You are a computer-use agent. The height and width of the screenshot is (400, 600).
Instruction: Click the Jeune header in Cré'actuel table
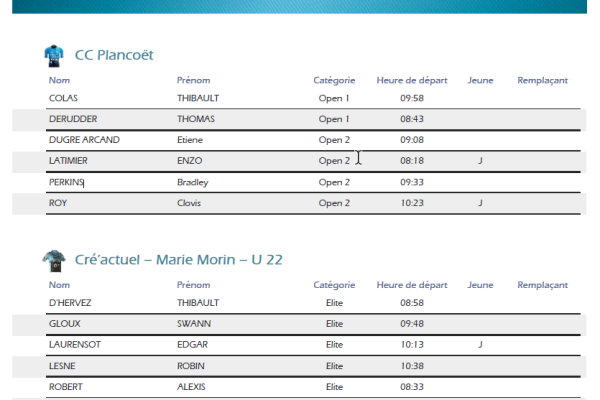(480, 285)
